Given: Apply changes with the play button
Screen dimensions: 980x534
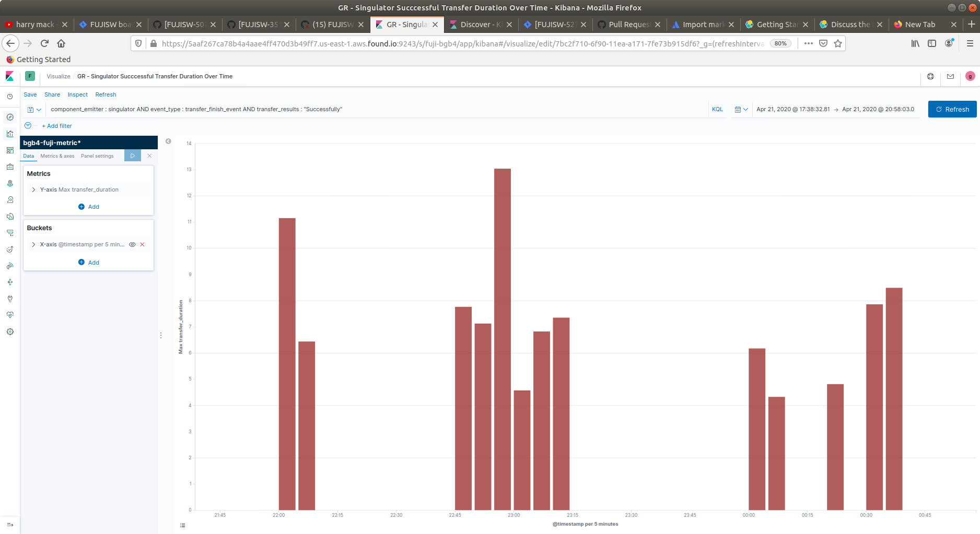Looking at the screenshot, I should (133, 156).
